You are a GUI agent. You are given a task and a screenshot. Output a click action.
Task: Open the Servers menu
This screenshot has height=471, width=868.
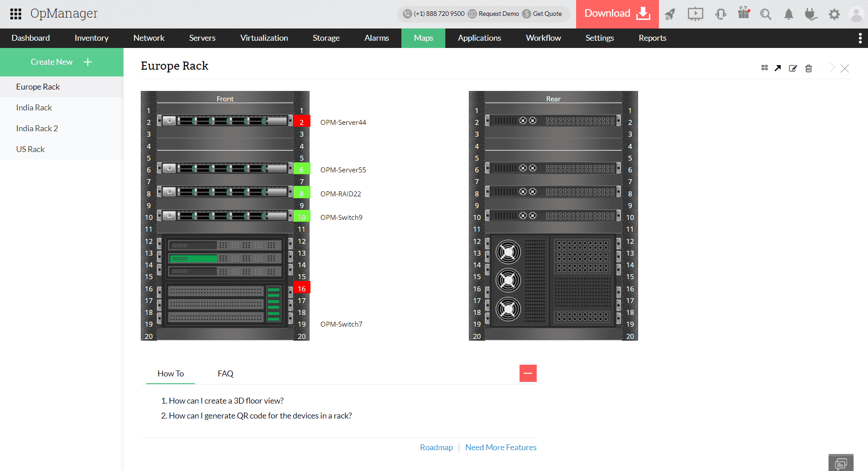[x=202, y=38]
